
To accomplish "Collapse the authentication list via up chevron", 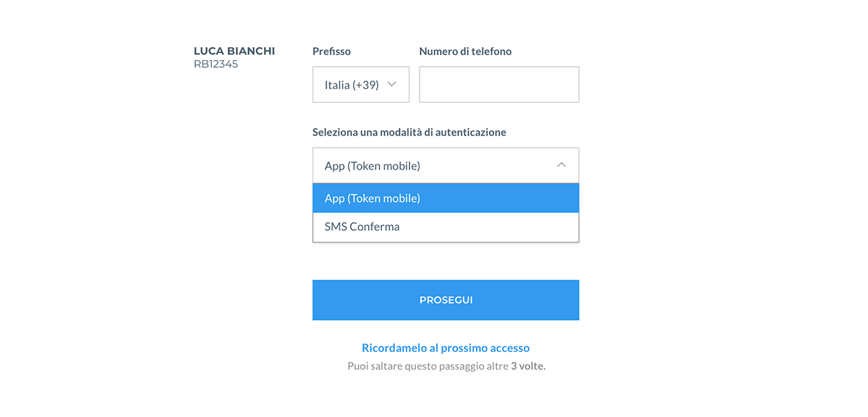I will 561,165.
